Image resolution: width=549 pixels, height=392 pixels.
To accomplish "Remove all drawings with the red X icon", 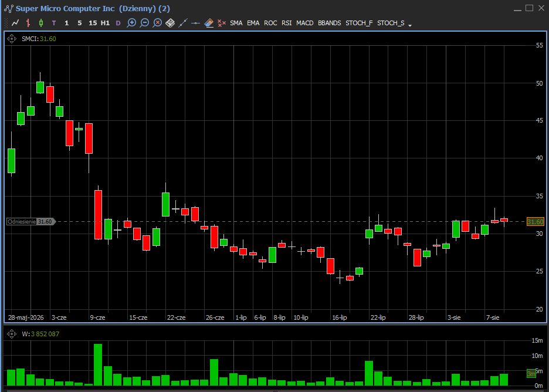I will click(221, 23).
